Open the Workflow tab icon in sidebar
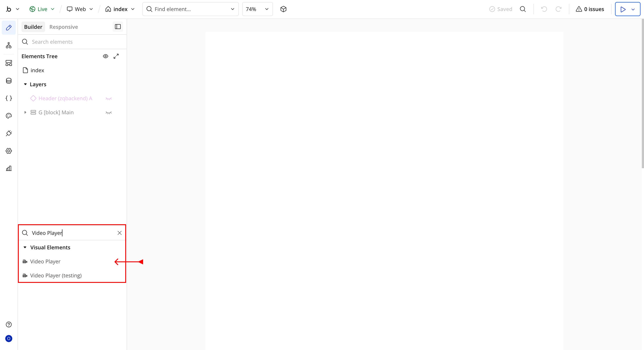 (x=9, y=45)
